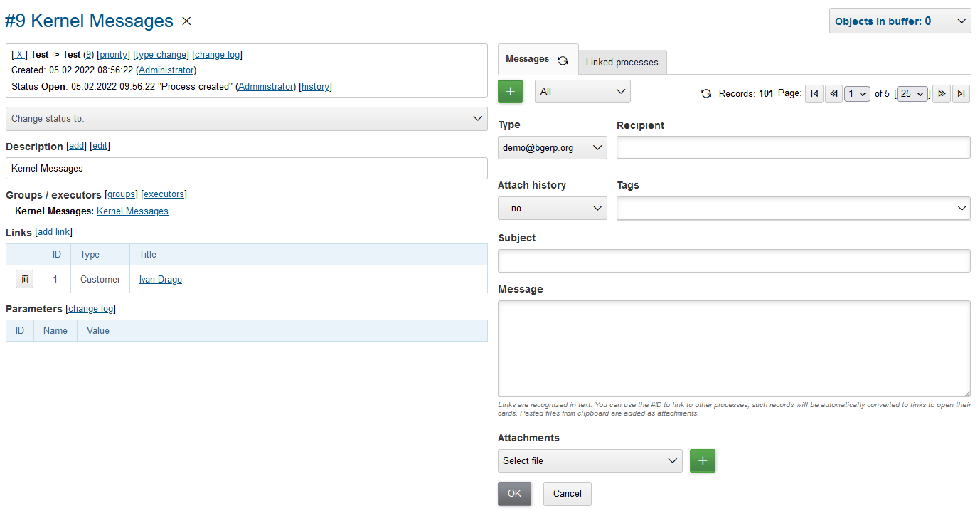This screenshot has width=980, height=511.
Task: Delete the Ivan Drago customer link
Action: point(24,278)
